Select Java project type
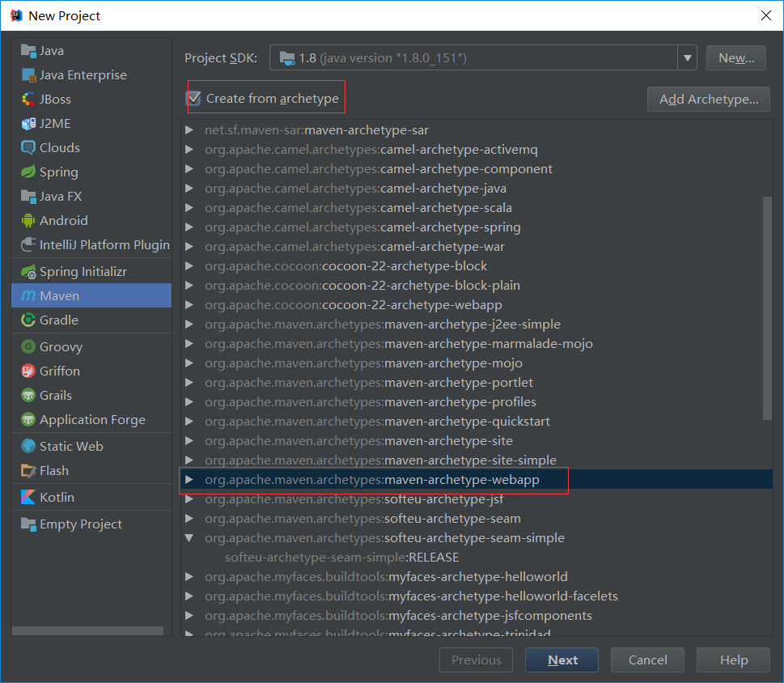Viewport: 784px width, 683px height. (91, 51)
